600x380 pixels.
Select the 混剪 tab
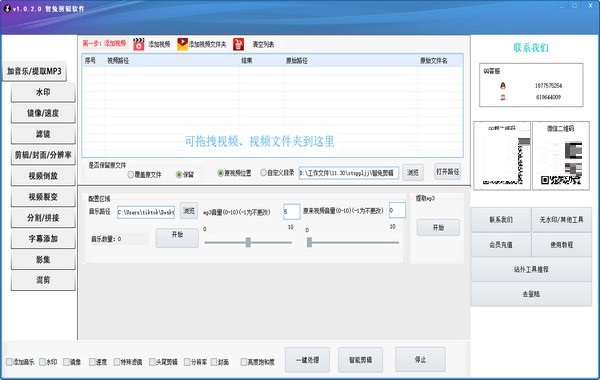tap(43, 280)
